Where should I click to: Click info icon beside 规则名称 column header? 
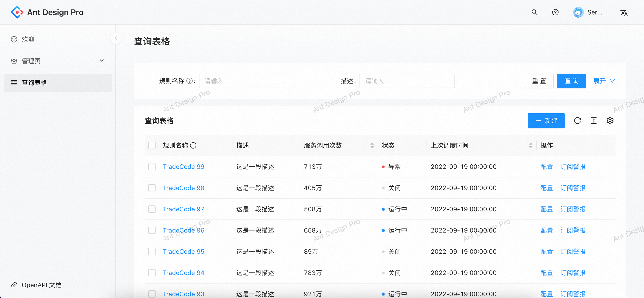193,146
